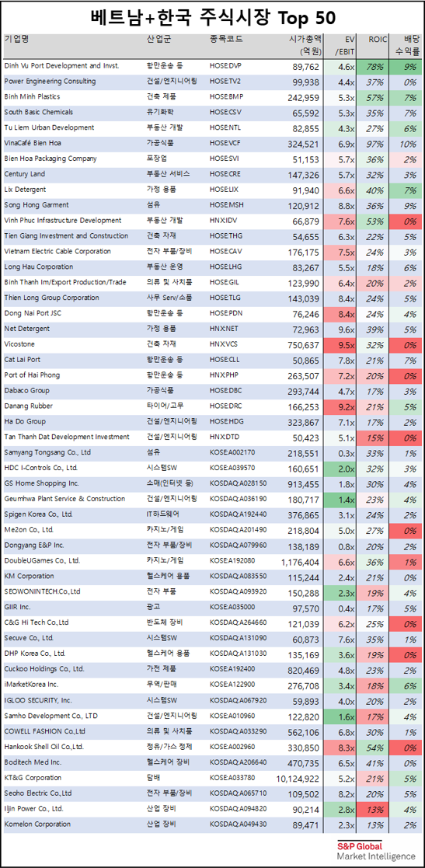Select Dinh Vu Port Development and Invst. row name
Image resolution: width=425 pixels, height=868 pixels.
61,66
